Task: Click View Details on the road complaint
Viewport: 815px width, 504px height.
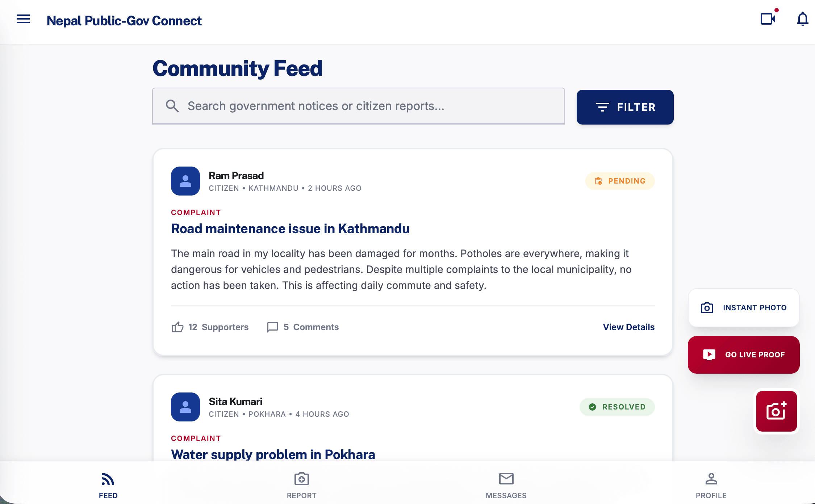Action: (x=629, y=327)
